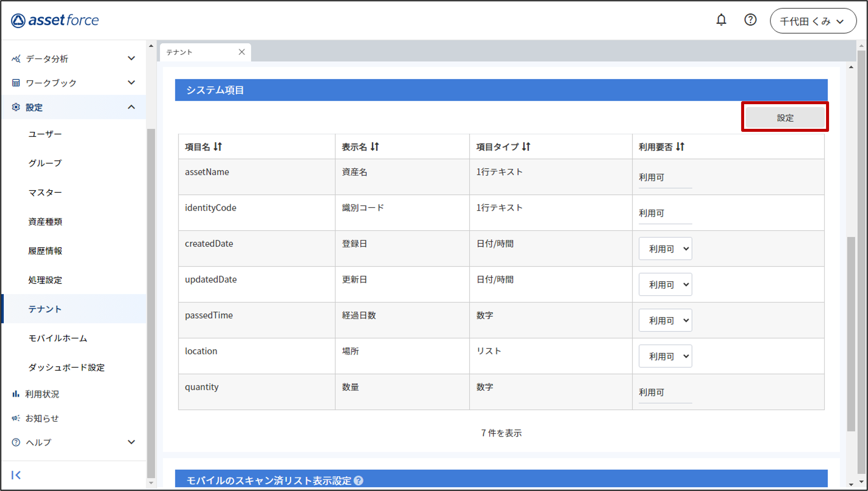868x491 pixels.
Task: Sort the table by the 利用要否 sort icon
Action: 680,147
